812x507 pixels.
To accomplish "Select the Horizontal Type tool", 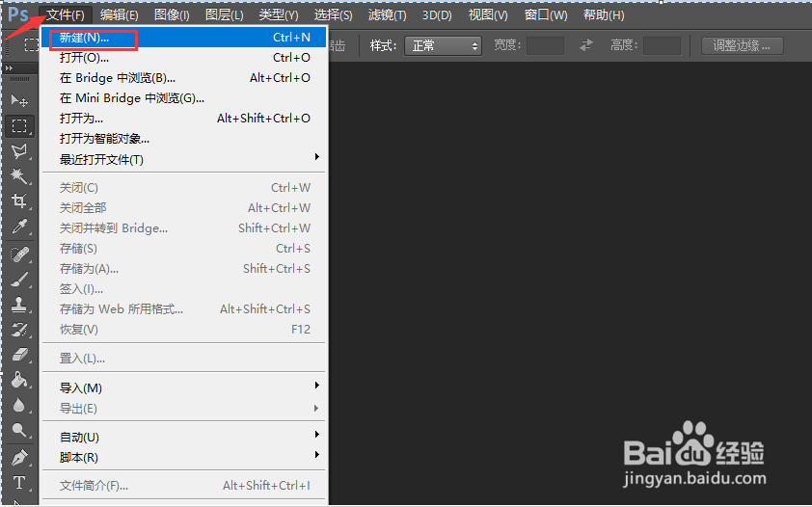I will pos(19,483).
